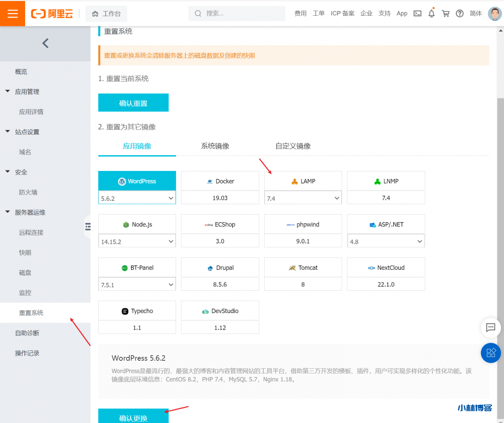Switch to the 自定义镜像 tab

293,146
